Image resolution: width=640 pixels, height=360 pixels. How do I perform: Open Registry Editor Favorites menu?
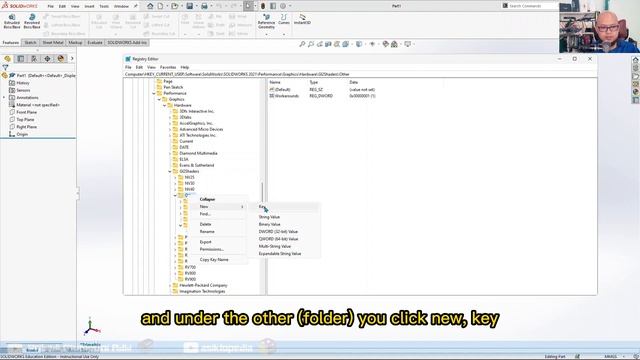pyautogui.click(x=168, y=67)
